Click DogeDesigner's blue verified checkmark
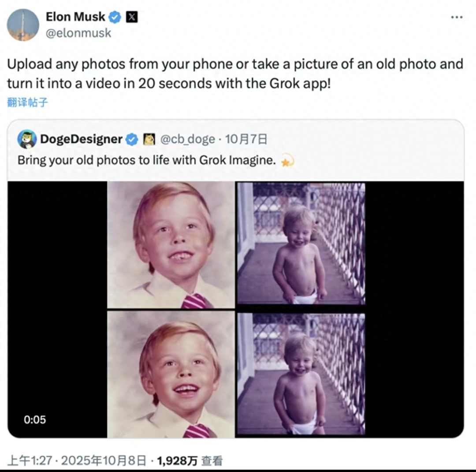The image size is (476, 472). click(132, 139)
